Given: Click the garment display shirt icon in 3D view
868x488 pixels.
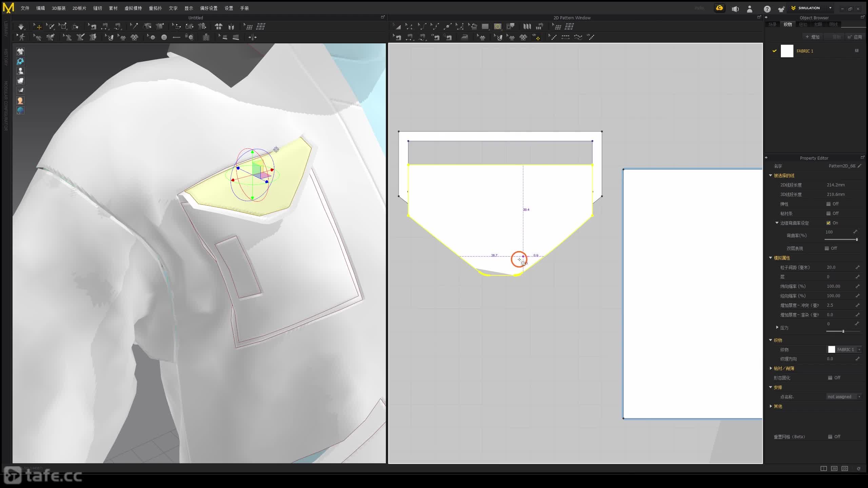Looking at the screenshot, I should pyautogui.click(x=20, y=52).
